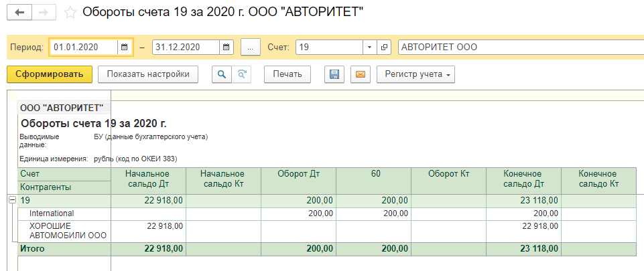Add report to favorites with star
The height and width of the screenshot is (271, 644).
pyautogui.click(x=70, y=13)
